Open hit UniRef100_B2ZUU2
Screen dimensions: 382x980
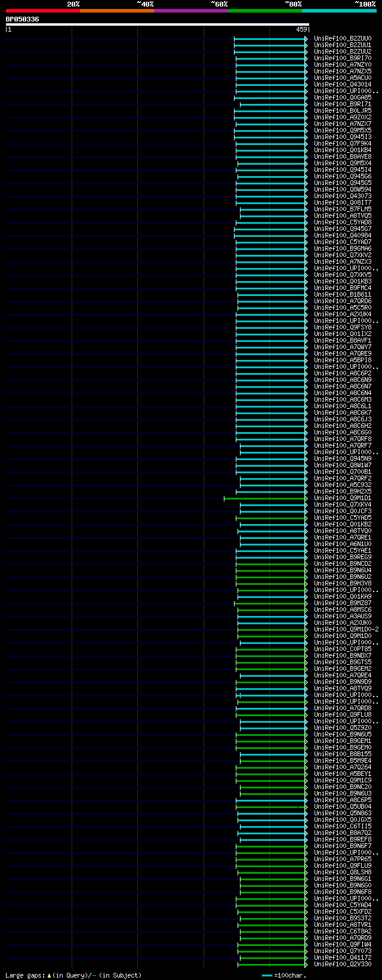[343, 52]
